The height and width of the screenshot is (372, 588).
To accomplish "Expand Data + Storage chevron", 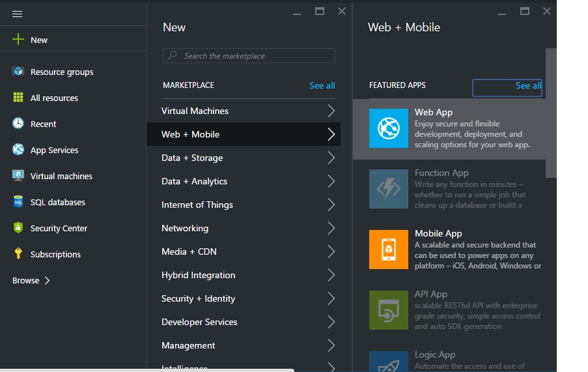I will [x=331, y=158].
